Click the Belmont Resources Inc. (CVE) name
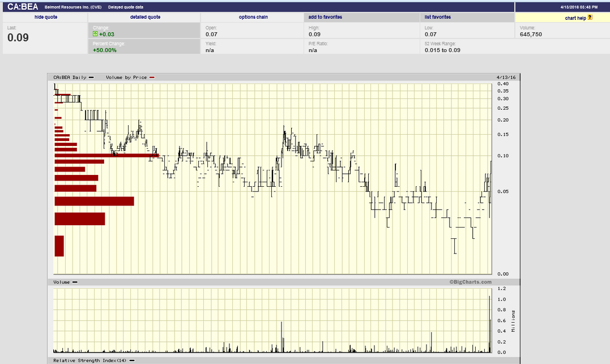 click(73, 7)
